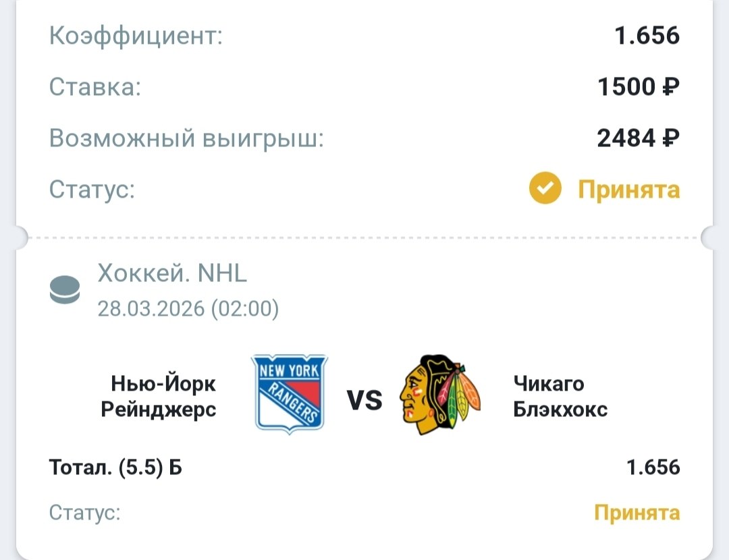
Task: Click the 2484 ₽ possible winnings value
Action: coord(638,138)
